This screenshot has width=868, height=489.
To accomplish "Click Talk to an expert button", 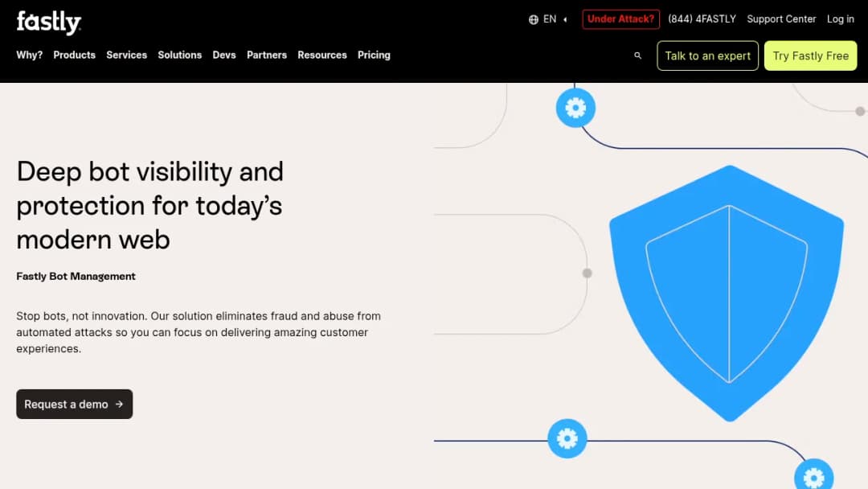I will [707, 55].
